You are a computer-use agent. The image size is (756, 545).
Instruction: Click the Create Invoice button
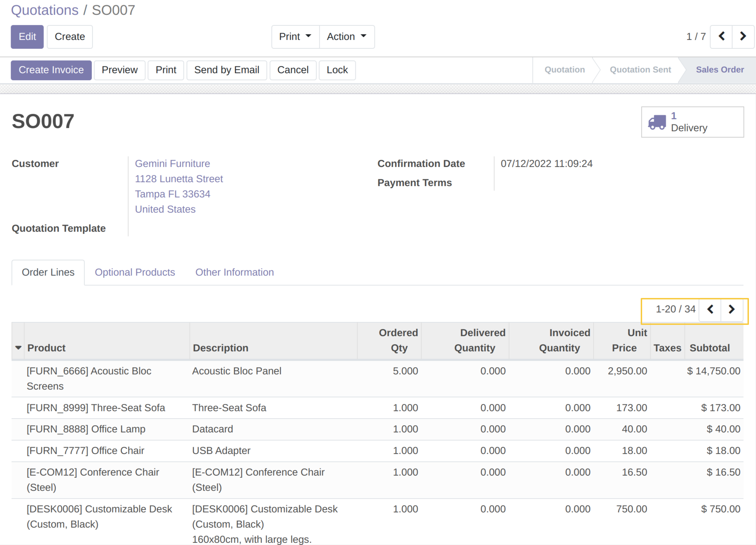click(x=51, y=70)
